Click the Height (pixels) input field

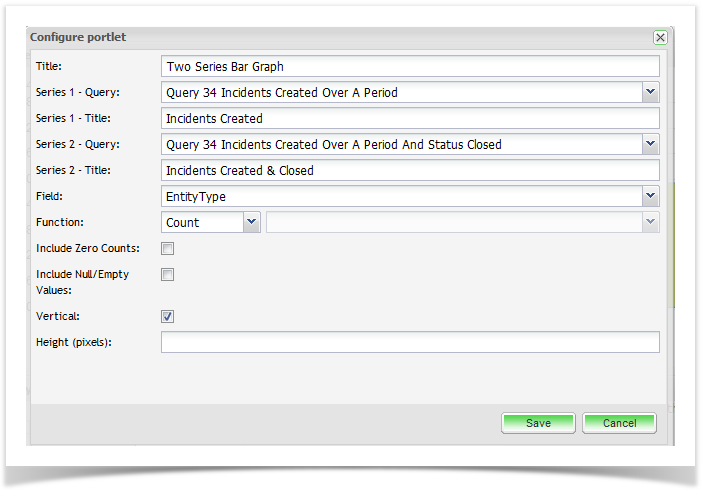click(410, 343)
